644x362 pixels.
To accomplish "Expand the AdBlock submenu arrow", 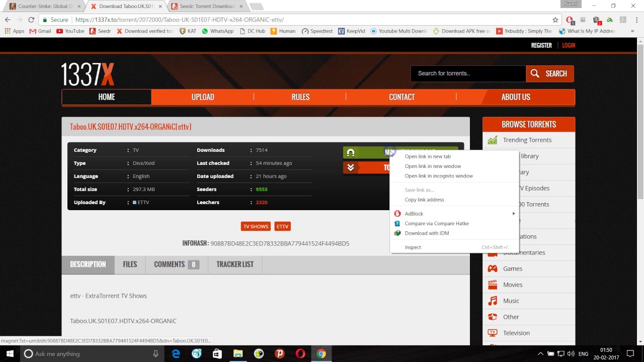I will coord(513,214).
